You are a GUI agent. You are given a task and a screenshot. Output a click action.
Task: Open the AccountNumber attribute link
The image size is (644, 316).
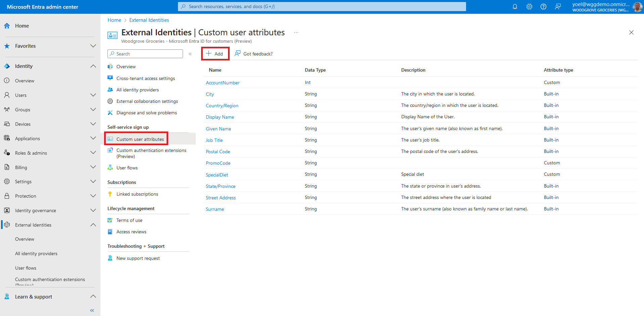222,83
